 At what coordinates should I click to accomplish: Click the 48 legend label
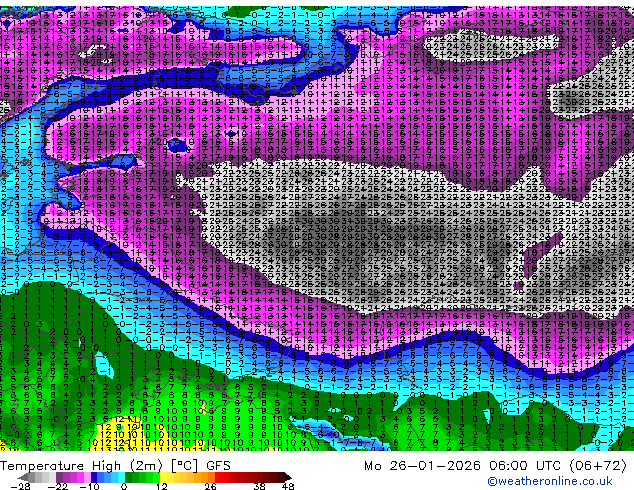click(x=288, y=486)
